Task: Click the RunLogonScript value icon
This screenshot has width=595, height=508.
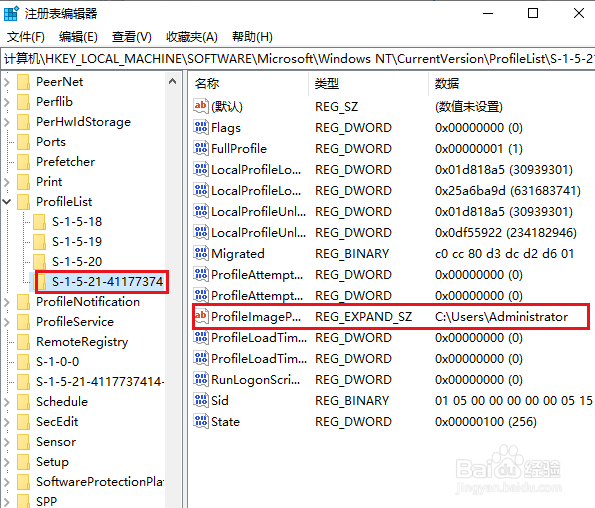Action: point(201,379)
